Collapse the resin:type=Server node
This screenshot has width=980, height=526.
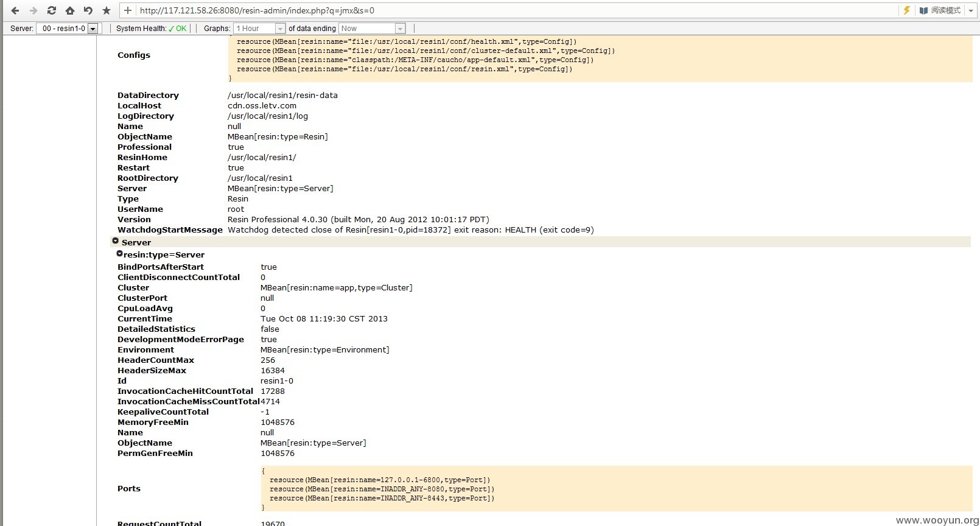tap(120, 254)
